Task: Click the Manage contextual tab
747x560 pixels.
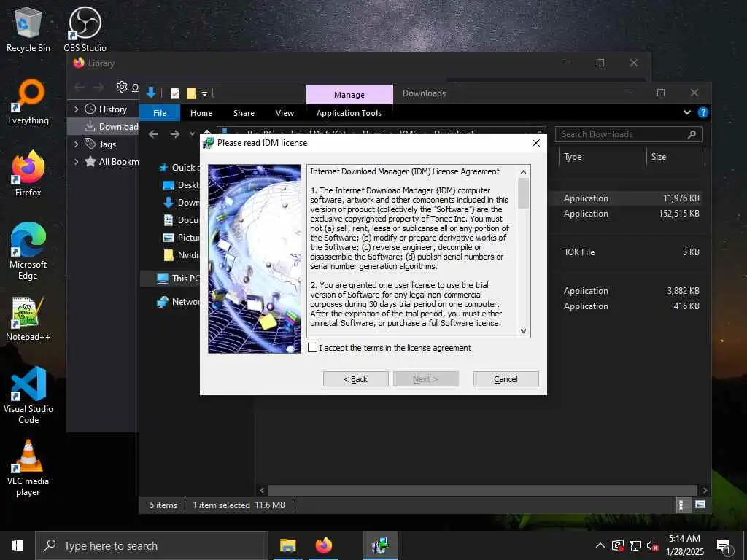Action: click(x=349, y=94)
